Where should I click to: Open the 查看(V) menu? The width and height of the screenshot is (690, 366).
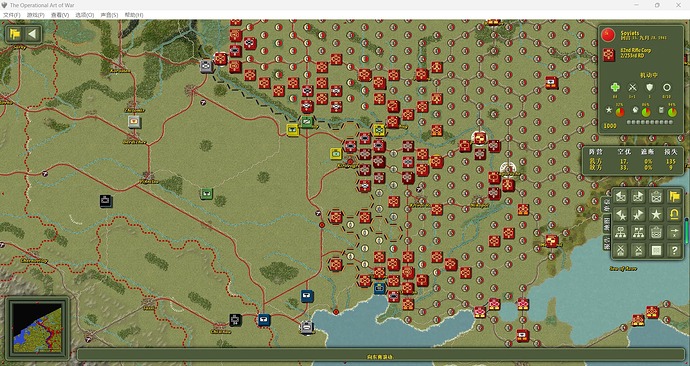[x=60, y=15]
